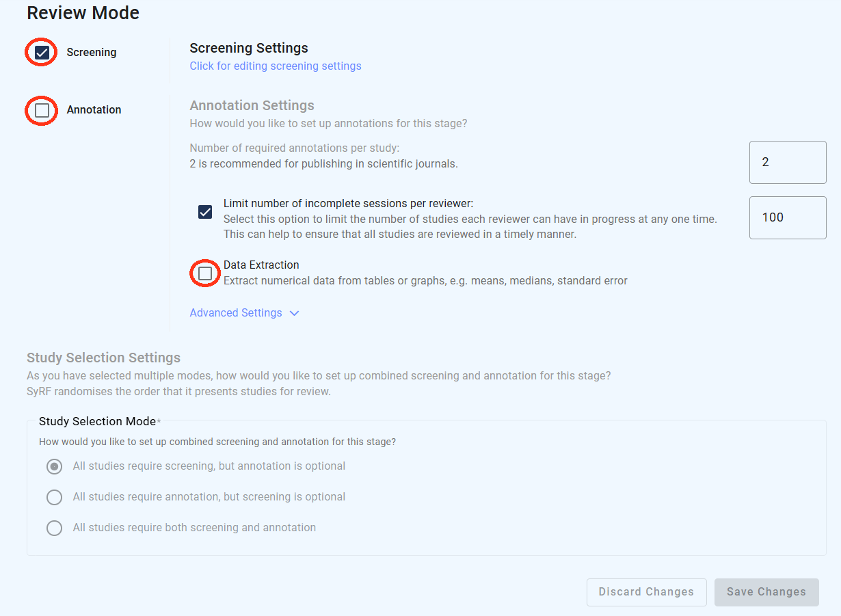
Task: Toggle limit incomplete sessions checkbox
Action: [205, 212]
